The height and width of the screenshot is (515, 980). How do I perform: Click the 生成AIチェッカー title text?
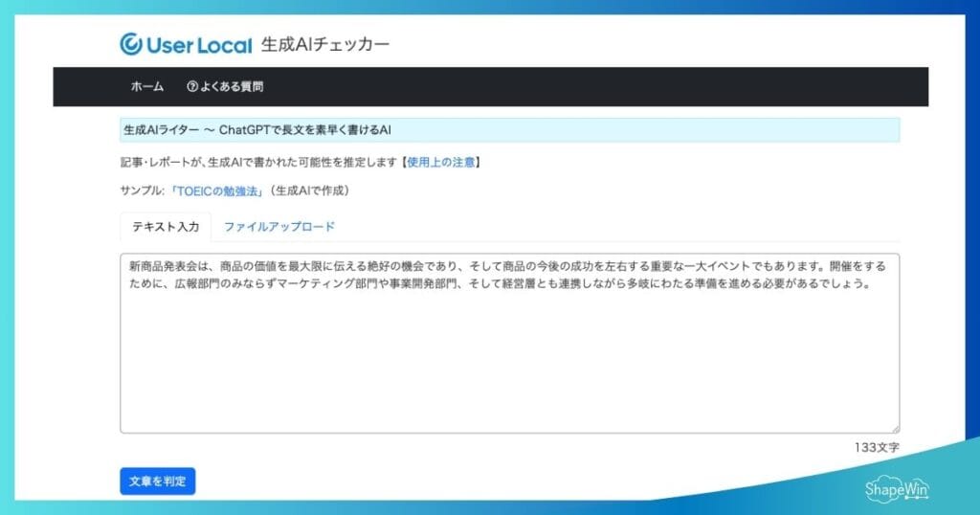[x=325, y=44]
